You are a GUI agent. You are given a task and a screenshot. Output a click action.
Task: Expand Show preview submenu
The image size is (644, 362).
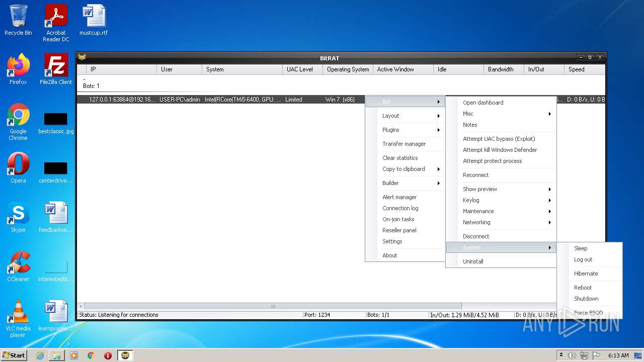[x=501, y=189]
